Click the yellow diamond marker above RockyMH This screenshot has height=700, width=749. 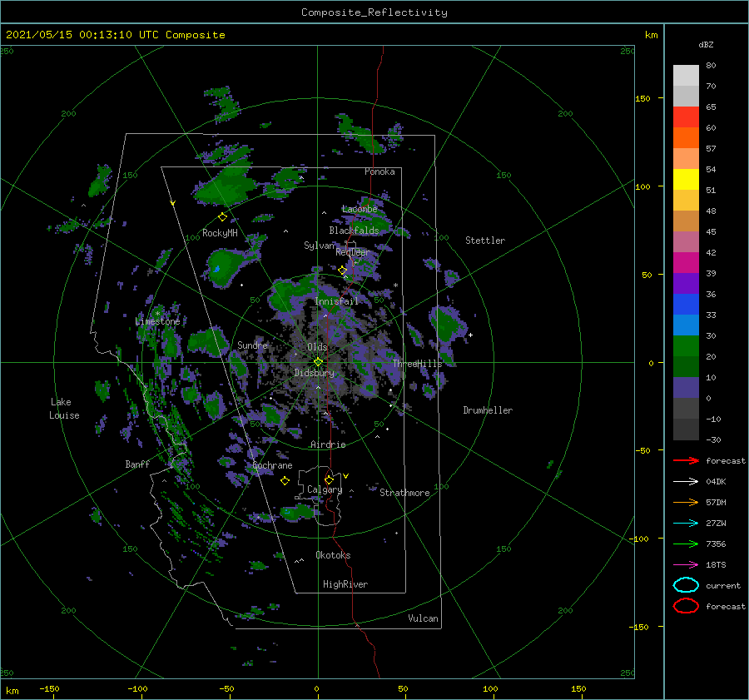pyautogui.click(x=222, y=217)
